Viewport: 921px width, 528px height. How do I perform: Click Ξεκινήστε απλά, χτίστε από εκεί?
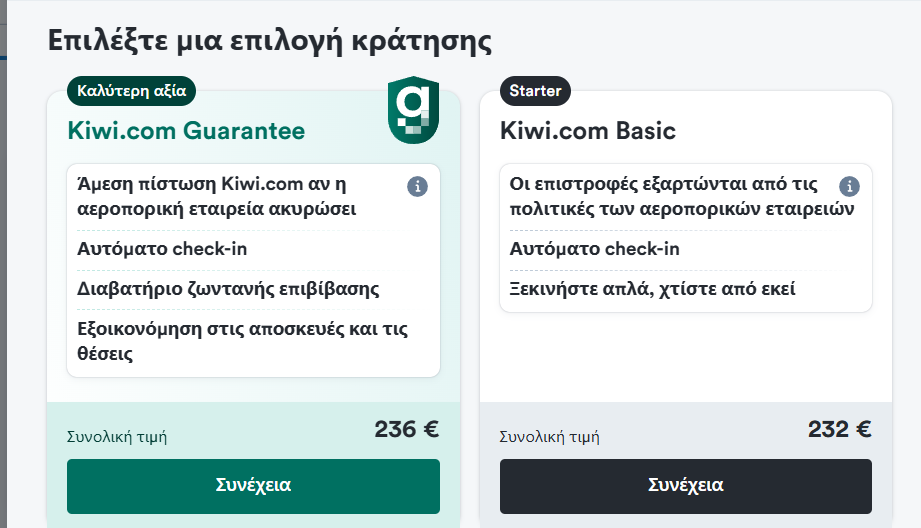click(x=652, y=289)
